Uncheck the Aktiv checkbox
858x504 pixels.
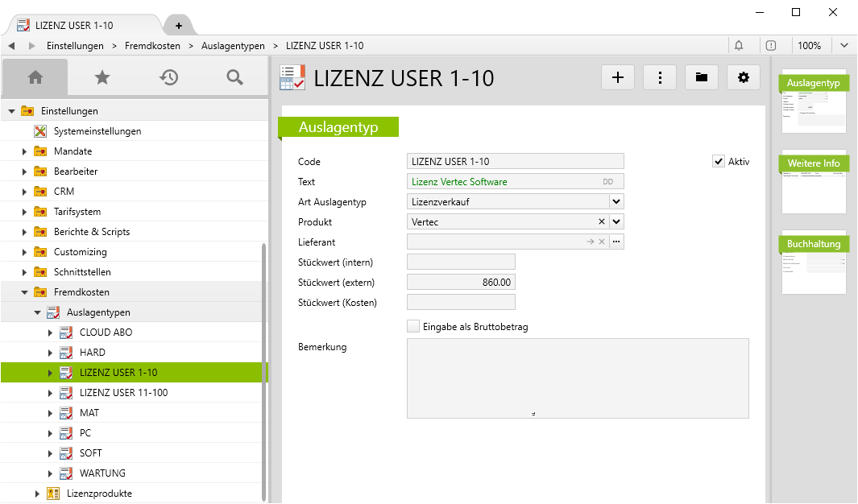(x=719, y=162)
